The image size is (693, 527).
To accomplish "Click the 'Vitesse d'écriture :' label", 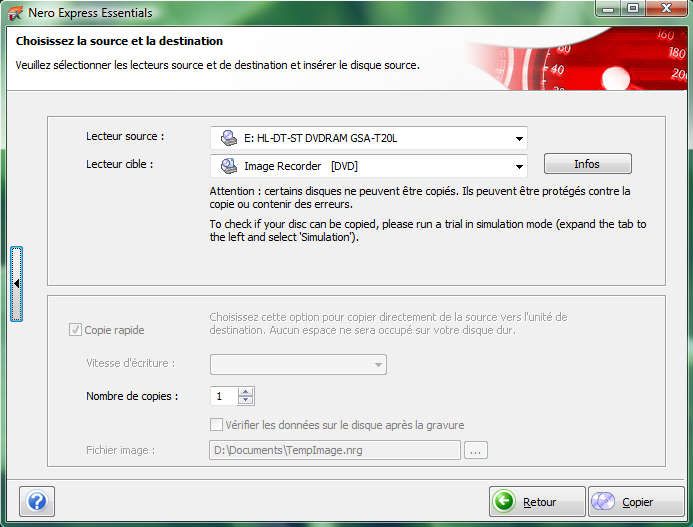I will point(130,363).
